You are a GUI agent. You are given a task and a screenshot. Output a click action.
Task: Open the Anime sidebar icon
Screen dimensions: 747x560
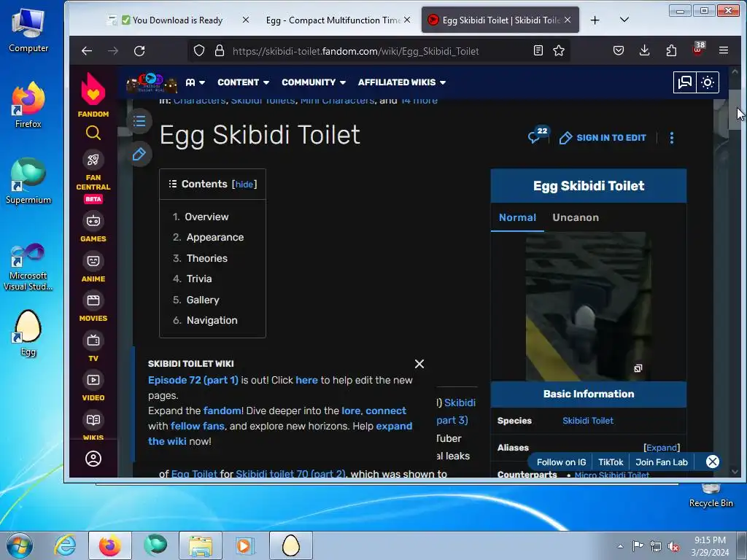(x=93, y=261)
